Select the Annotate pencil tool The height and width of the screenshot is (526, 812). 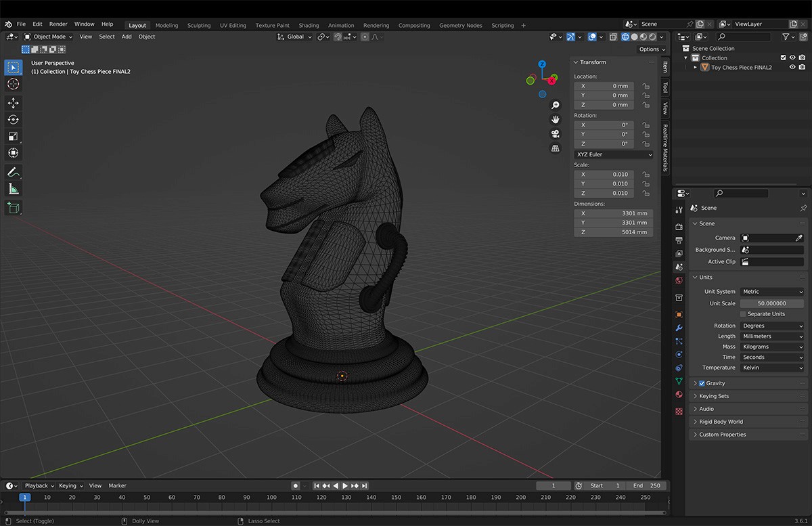tap(13, 172)
